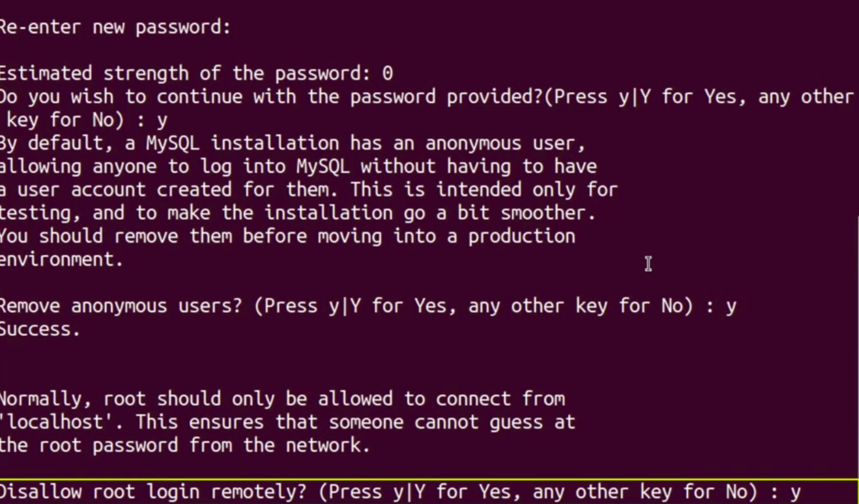Click the 'Success.' output message
The width and height of the screenshot is (859, 504).
point(39,330)
